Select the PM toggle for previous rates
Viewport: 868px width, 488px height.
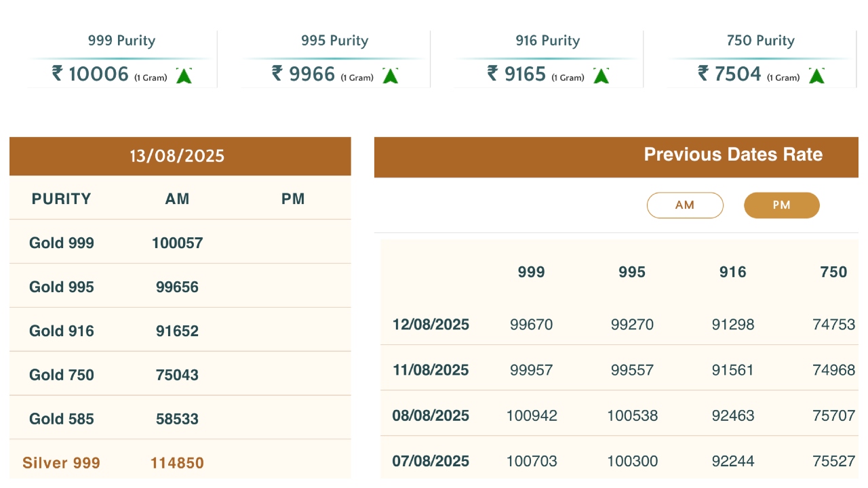tap(781, 205)
